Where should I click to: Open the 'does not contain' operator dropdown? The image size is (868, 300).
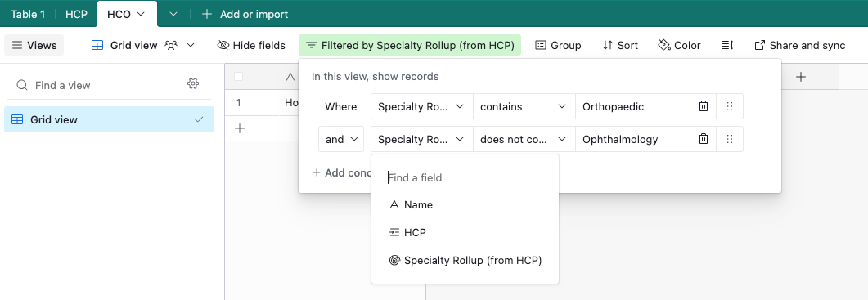pyautogui.click(x=524, y=139)
